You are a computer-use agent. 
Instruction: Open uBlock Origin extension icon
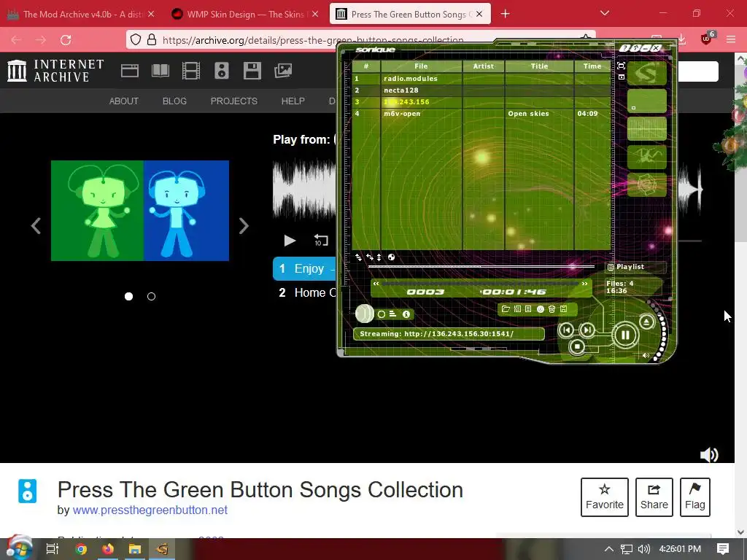[x=706, y=39]
